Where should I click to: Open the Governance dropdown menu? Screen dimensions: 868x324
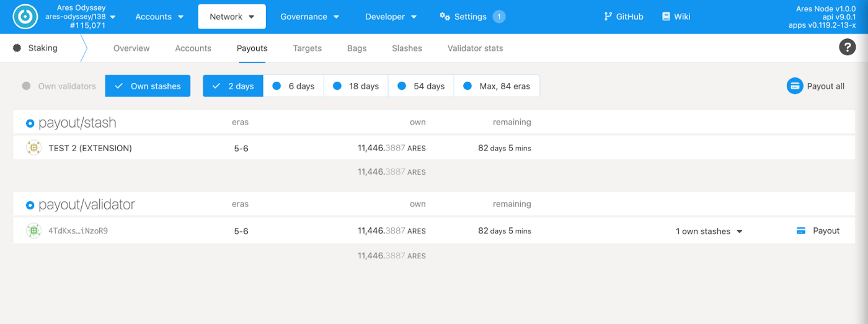pos(309,17)
